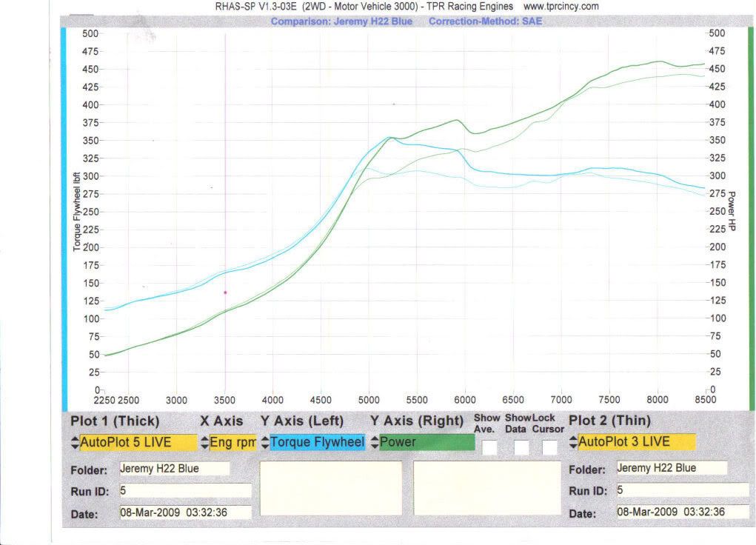Click the Plot 1 Date field

tap(185, 512)
